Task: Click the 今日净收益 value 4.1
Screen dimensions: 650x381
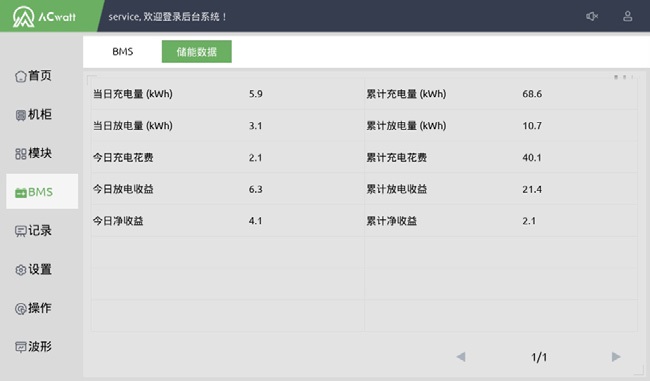Action: (255, 221)
